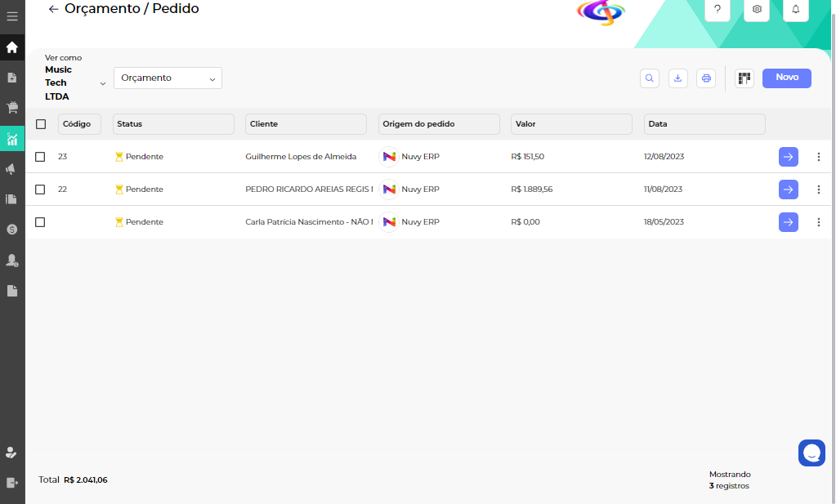Select checkbox for order 23

[x=40, y=157]
